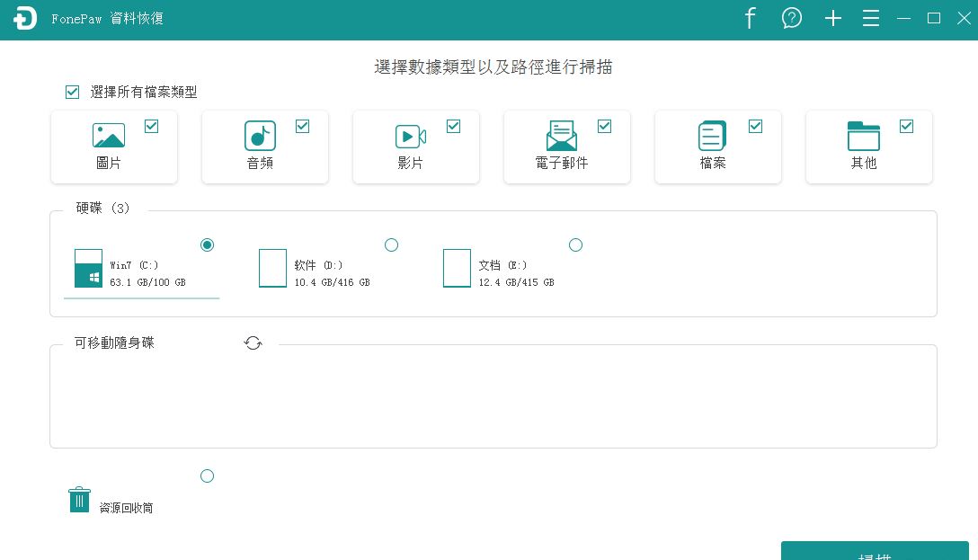Click the 資源回收筒 trash bin icon
The image size is (978, 560).
[x=79, y=500]
